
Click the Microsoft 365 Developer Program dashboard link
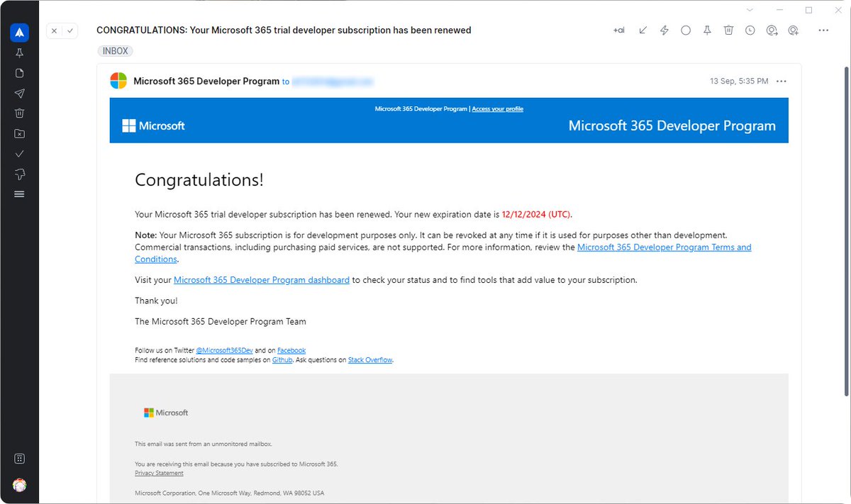262,279
